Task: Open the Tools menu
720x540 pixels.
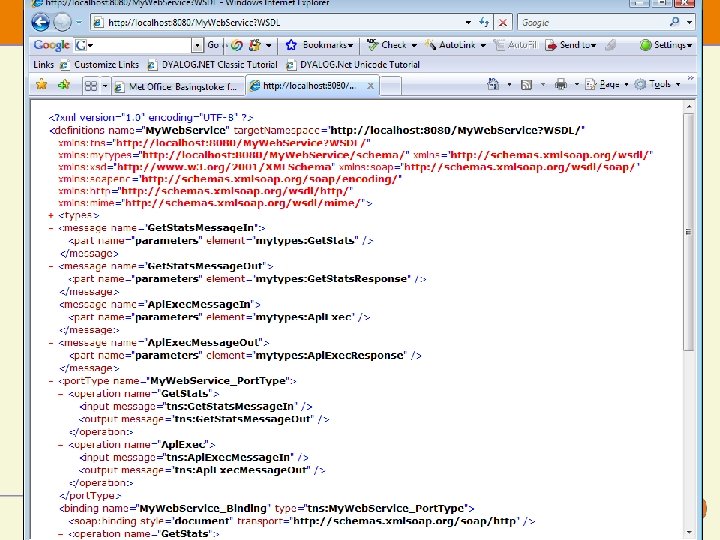Action: coord(657,84)
